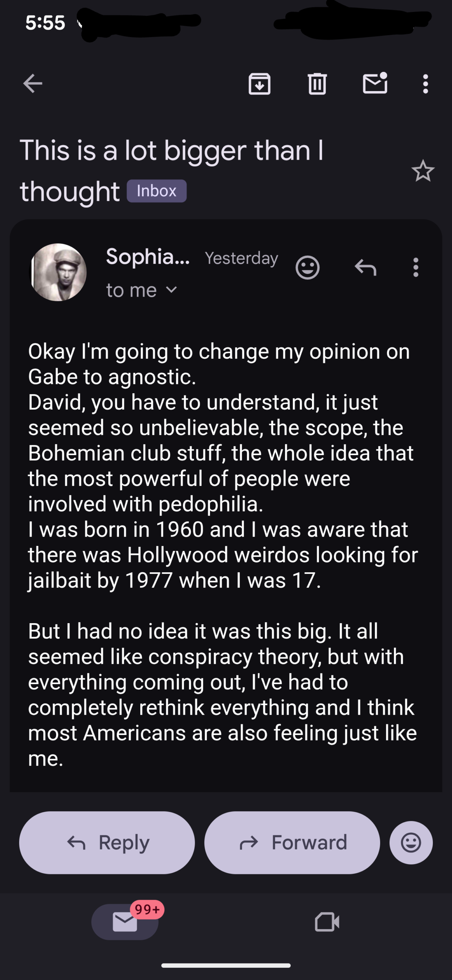Open the Inbox label

click(156, 191)
